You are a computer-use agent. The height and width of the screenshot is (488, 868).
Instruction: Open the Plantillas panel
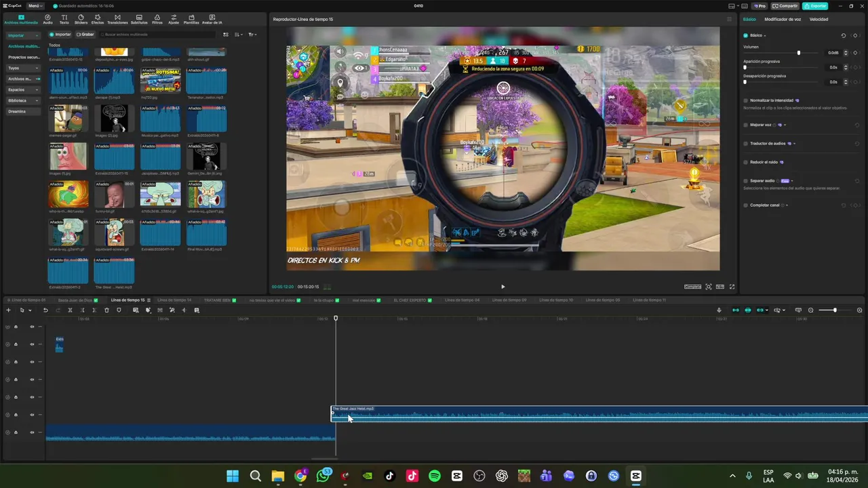[191, 18]
